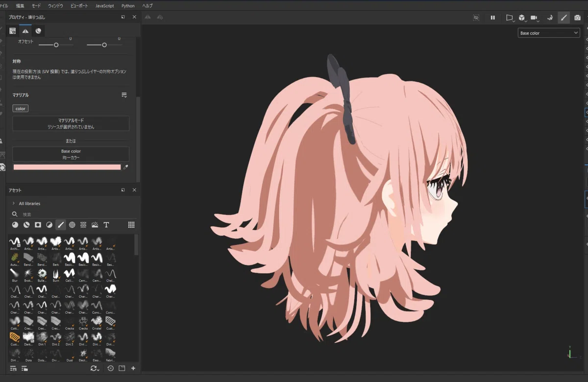Open the perspective view mode dropdown
The image size is (588, 382).
coord(510,18)
